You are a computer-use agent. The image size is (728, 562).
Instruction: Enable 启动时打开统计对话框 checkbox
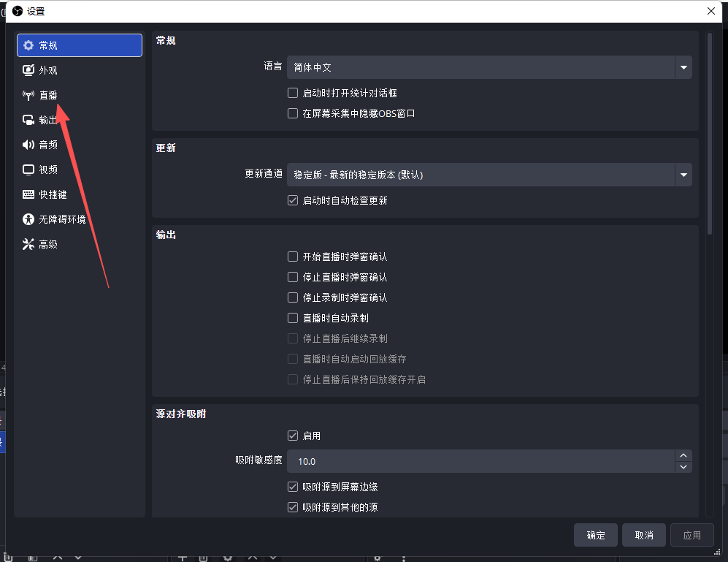pyautogui.click(x=293, y=94)
